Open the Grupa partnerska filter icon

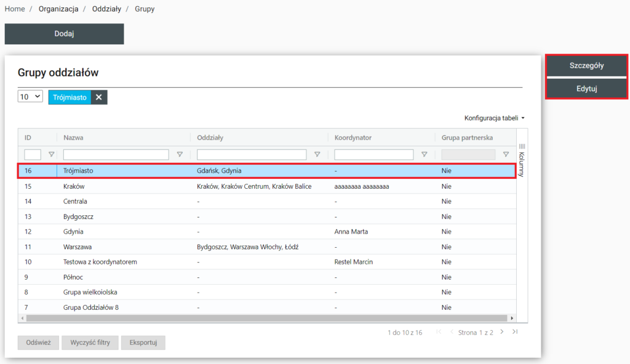tap(506, 154)
